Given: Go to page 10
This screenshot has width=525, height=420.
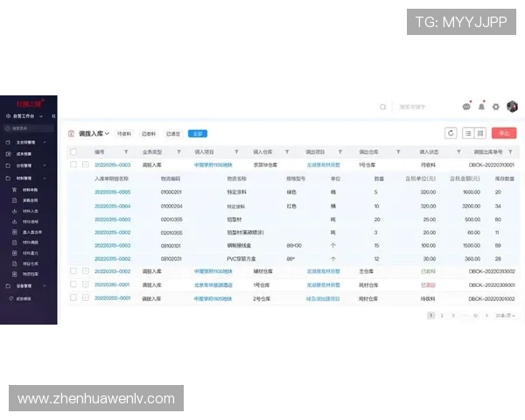Looking at the screenshot, I should tap(475, 316).
